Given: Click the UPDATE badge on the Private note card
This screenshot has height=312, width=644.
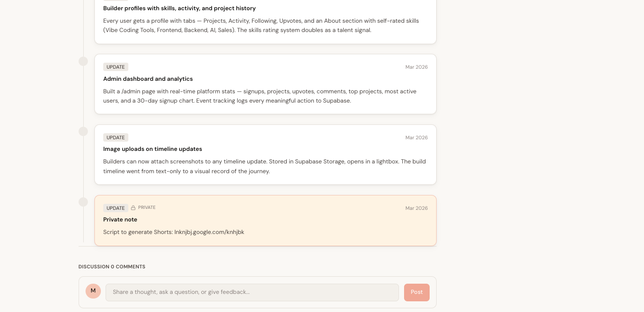Looking at the screenshot, I should [x=116, y=208].
